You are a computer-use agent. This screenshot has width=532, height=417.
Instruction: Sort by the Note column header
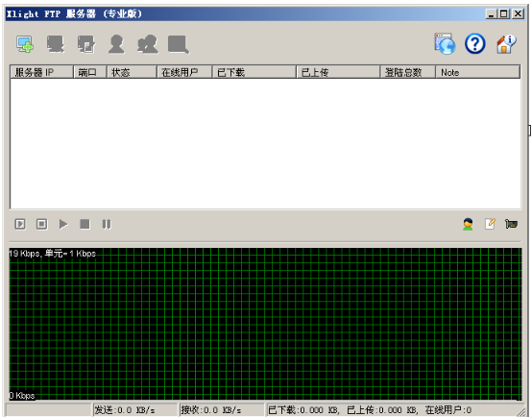(477, 72)
